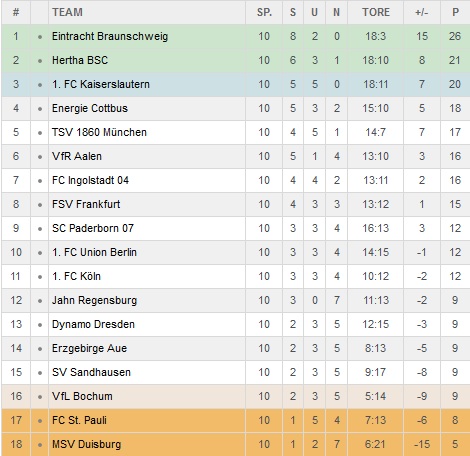This screenshot has width=470, height=456.
Task: Click the trend dot beside VfR Aalen
Action: [40, 157]
